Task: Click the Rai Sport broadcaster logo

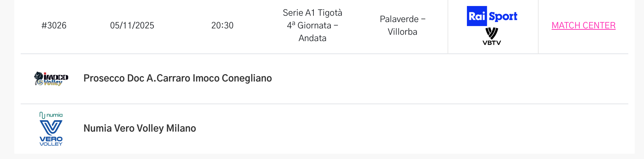Action: pos(492,16)
